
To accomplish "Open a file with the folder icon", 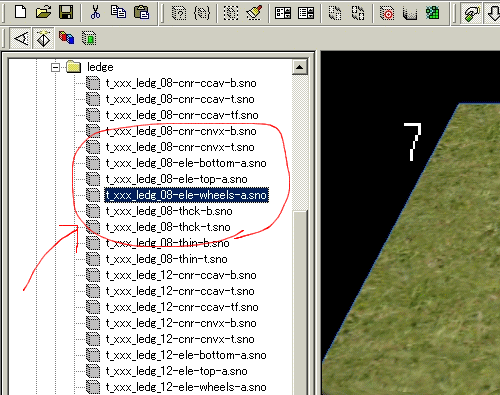I will [44, 12].
